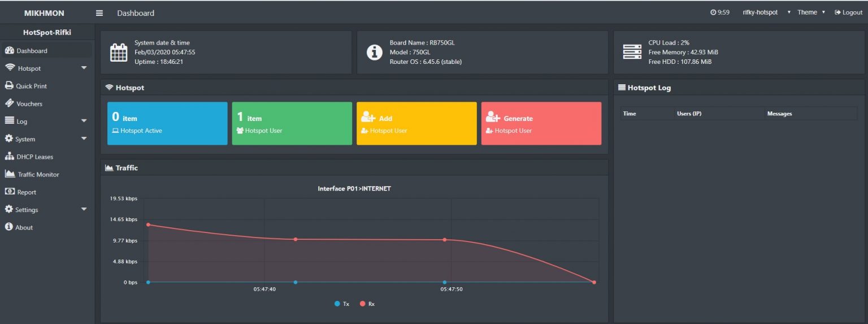Click the Free Memory : 42.93 MiB text
This screenshot has height=324, width=868.
683,52
